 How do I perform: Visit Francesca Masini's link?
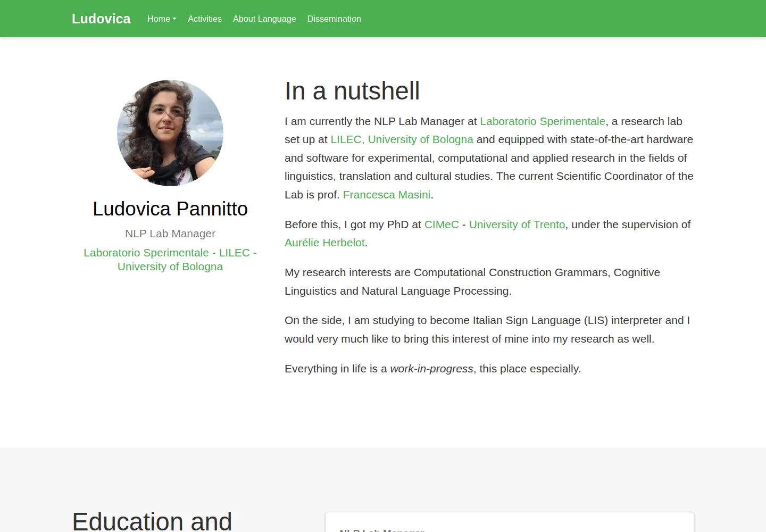[x=387, y=195]
